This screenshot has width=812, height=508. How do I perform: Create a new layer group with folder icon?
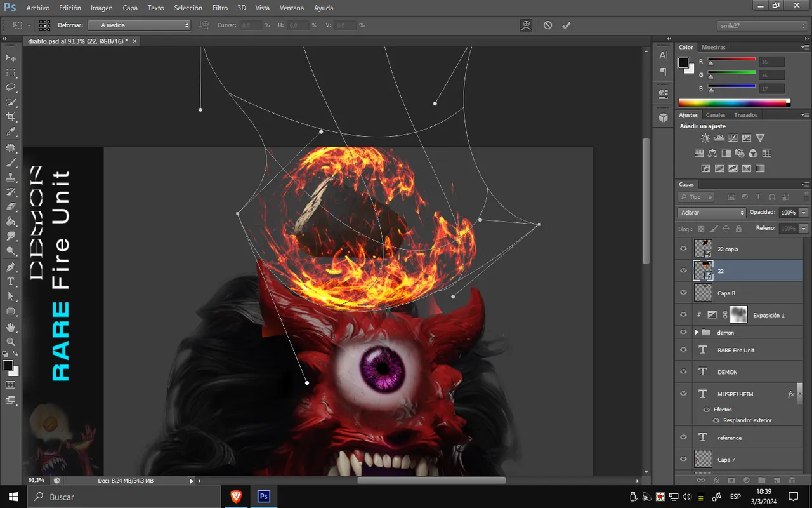761,480
